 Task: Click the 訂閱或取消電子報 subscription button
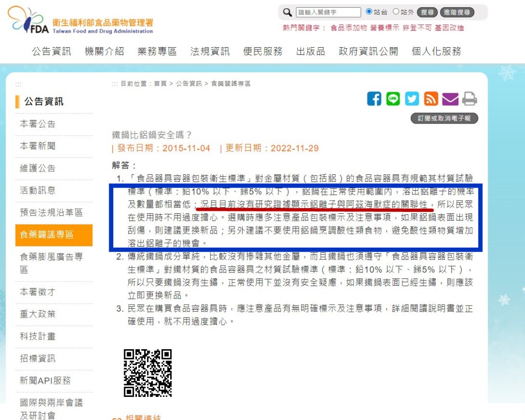444,118
